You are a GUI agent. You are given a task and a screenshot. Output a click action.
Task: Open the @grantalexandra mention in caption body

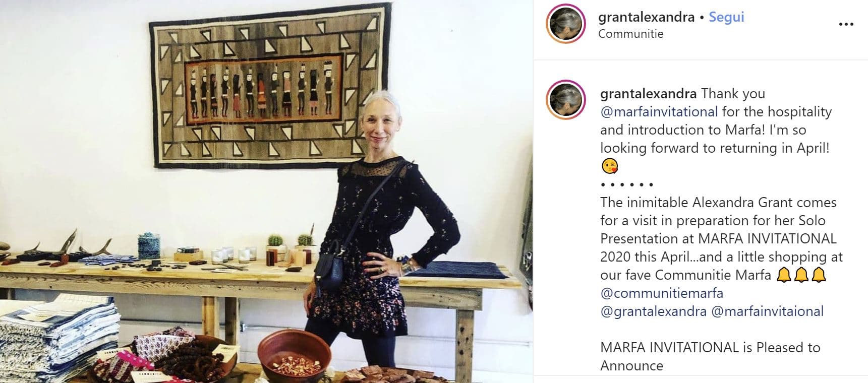pyautogui.click(x=653, y=311)
